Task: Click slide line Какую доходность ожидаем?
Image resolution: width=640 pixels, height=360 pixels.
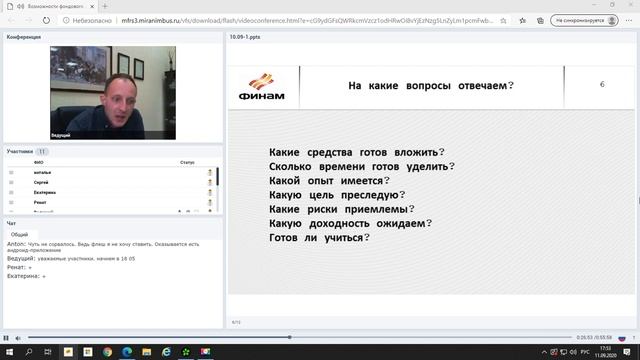Action: coord(351,223)
